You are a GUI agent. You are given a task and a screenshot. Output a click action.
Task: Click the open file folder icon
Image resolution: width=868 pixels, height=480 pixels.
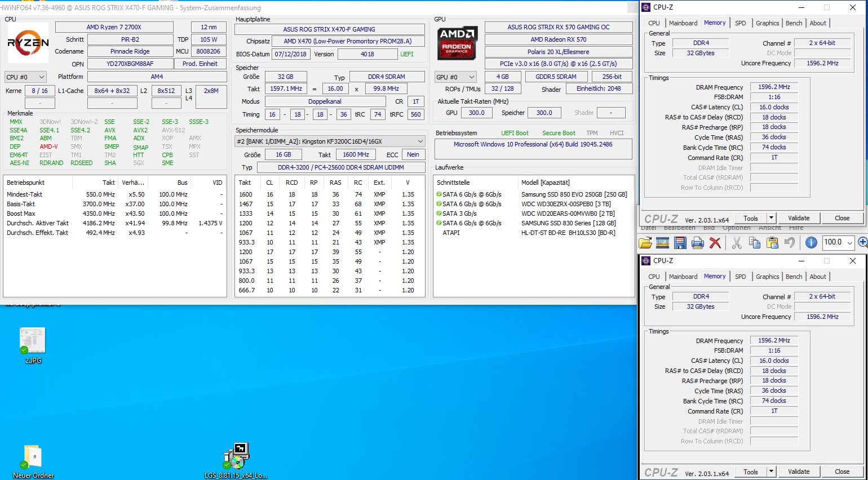click(x=645, y=243)
